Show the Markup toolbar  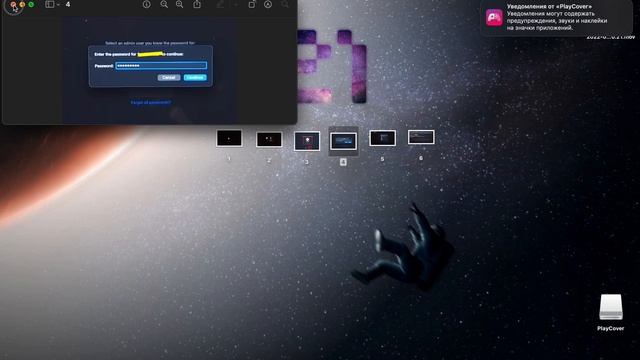tap(268, 4)
